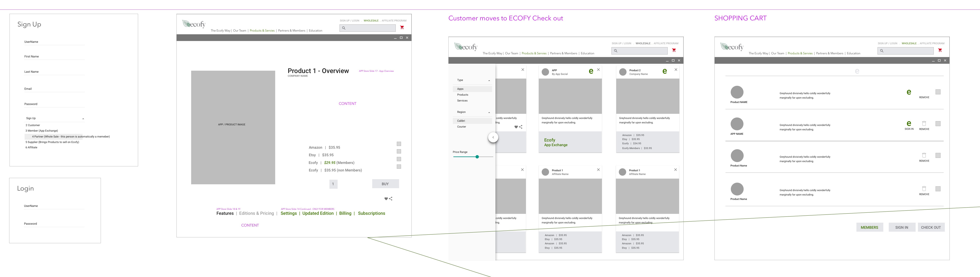Click the quantity field showing 1

point(333,184)
